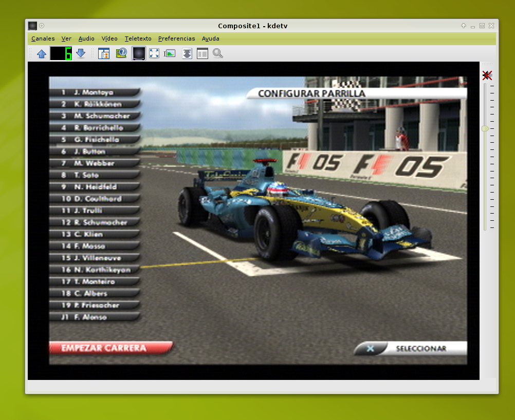Click the dotted handle above the mute icon
The image size is (515, 420).
pyautogui.click(x=487, y=64)
